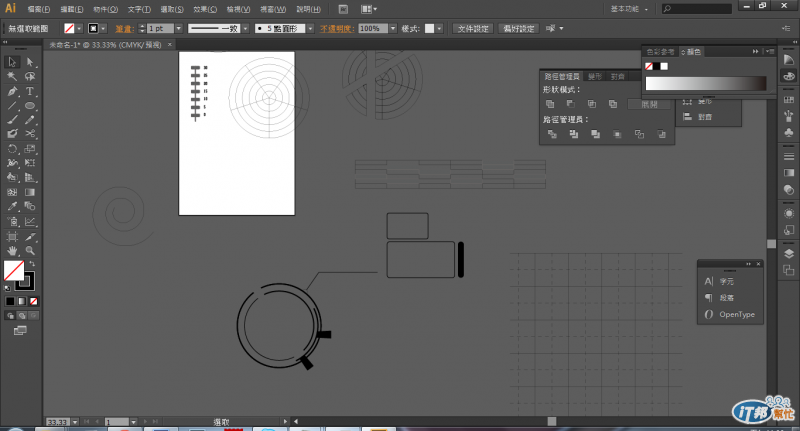Click the 偏好設定 Preferences button
The width and height of the screenshot is (800, 431).
(x=518, y=29)
